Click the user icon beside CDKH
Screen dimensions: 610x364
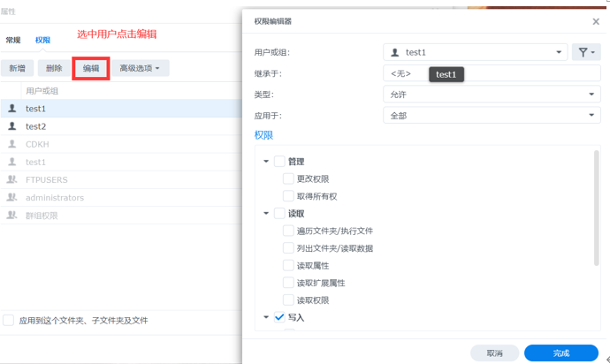click(x=12, y=144)
